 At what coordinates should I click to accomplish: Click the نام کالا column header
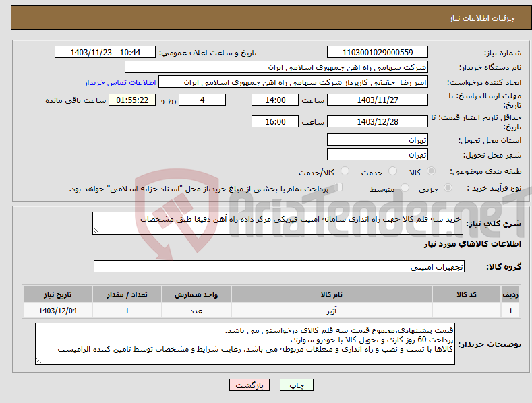tap(332, 294)
